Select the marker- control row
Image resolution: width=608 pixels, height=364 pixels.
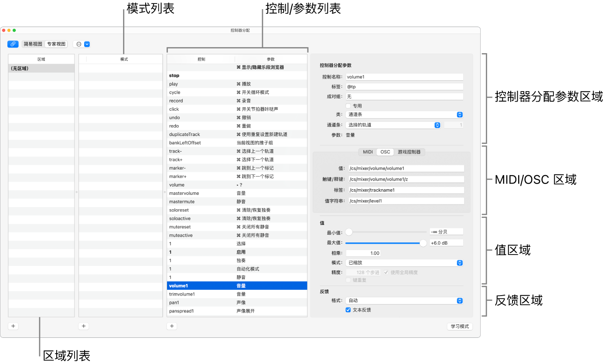[237, 168]
